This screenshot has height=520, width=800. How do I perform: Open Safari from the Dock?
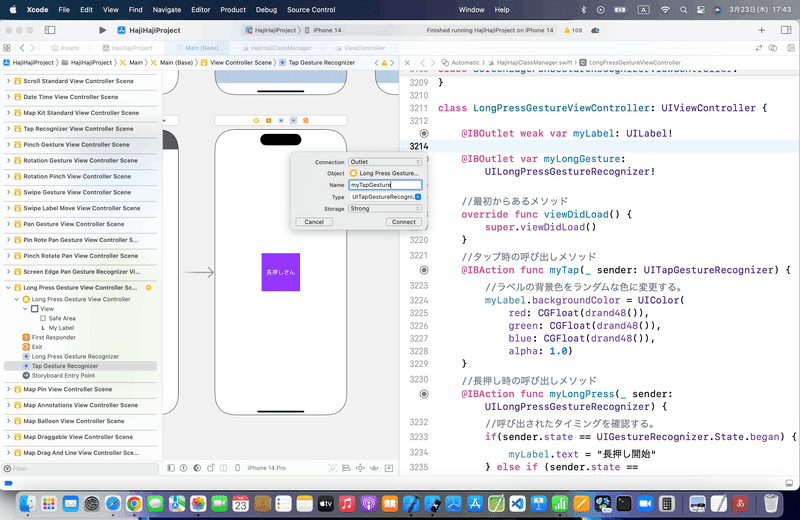click(113, 504)
